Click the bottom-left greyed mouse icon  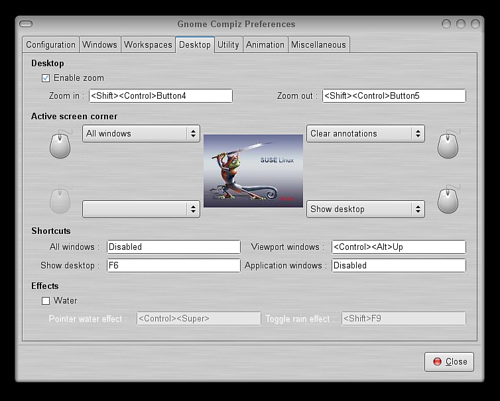[61, 200]
